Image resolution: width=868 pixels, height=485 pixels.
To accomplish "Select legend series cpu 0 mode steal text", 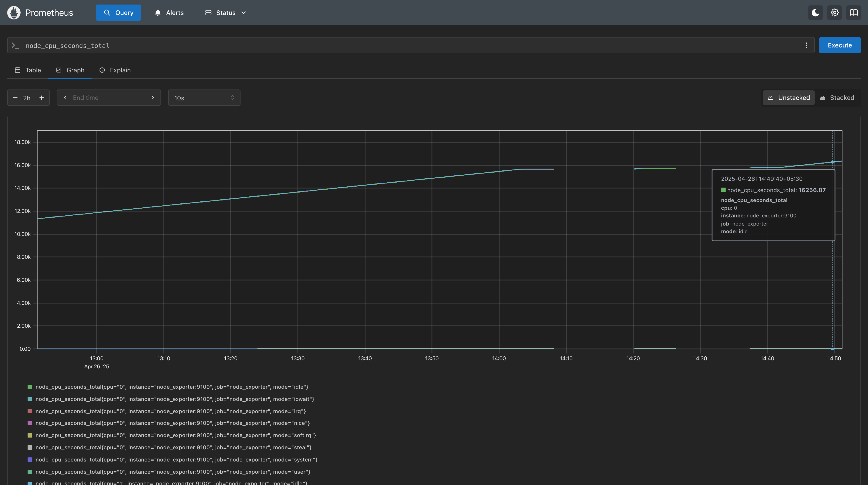I will pyautogui.click(x=174, y=447).
